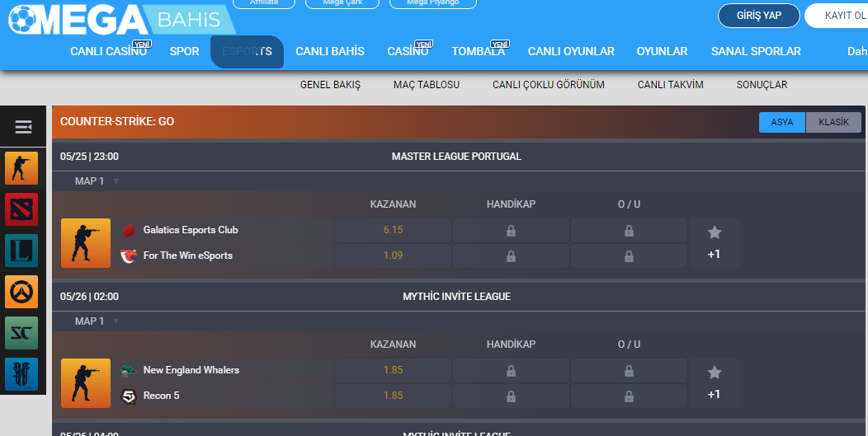Open CANLI CASİNO menu

point(109,51)
